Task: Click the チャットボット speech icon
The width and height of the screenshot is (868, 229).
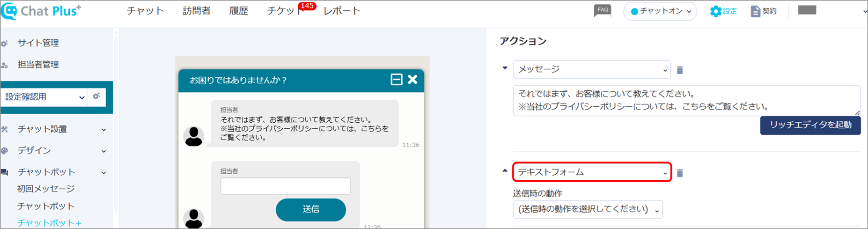Action: click(5, 172)
